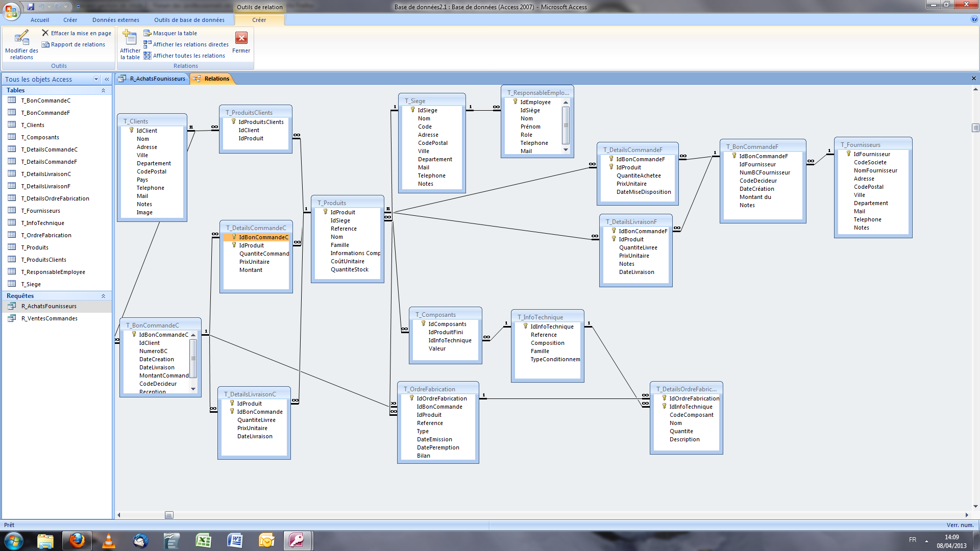Click IdComposants field in T_Composants
The image size is (980, 551).
[447, 324]
